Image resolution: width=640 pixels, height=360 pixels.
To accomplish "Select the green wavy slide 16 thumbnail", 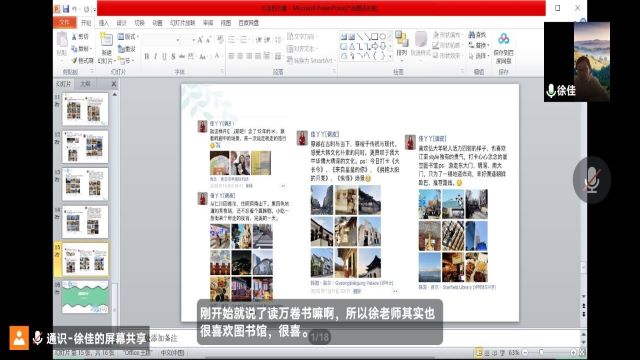I will pos(85,297).
